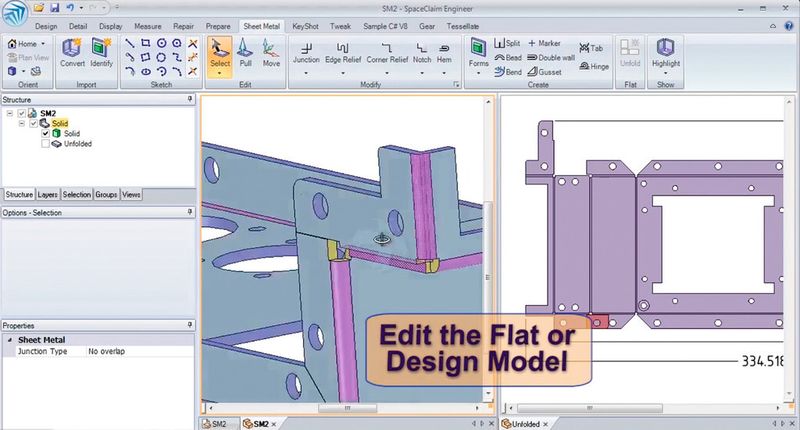This screenshot has height=430, width=800.
Task: Collapse the SM2 tree node
Action: [x=10, y=113]
